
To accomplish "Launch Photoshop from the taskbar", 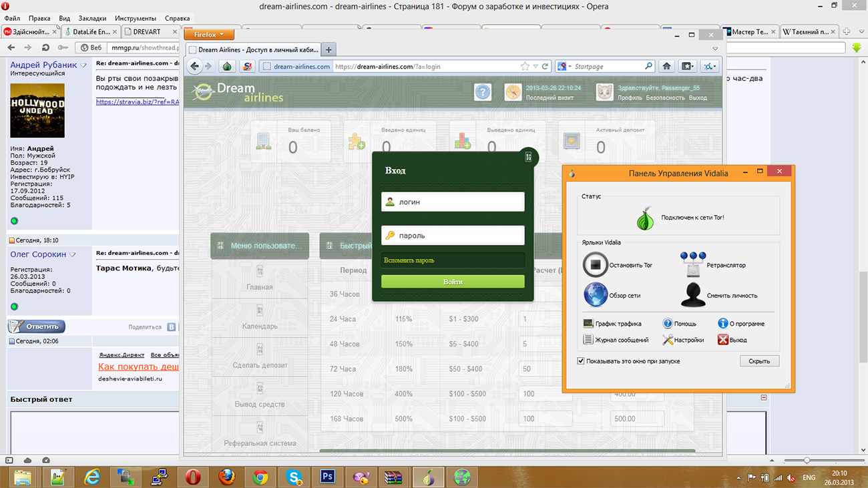I will 327,477.
